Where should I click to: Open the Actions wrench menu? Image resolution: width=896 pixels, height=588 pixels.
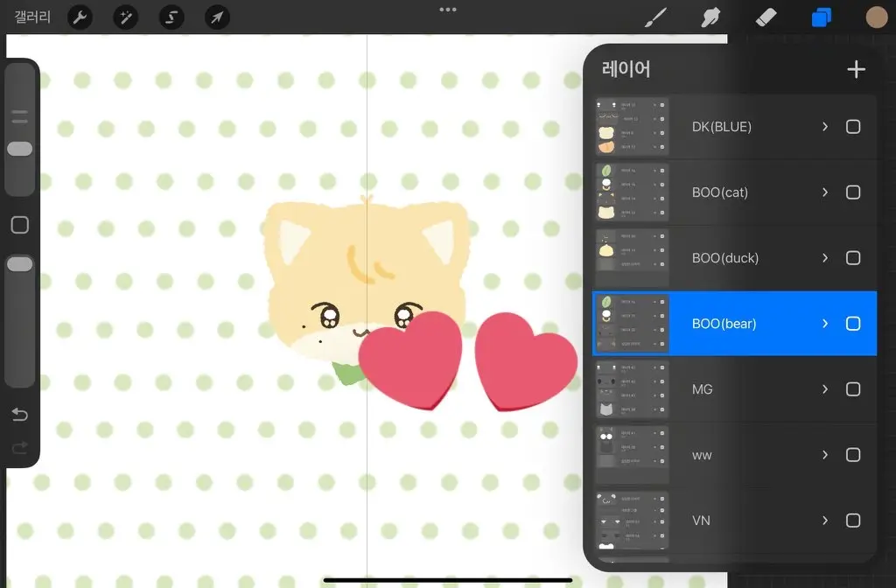80,17
